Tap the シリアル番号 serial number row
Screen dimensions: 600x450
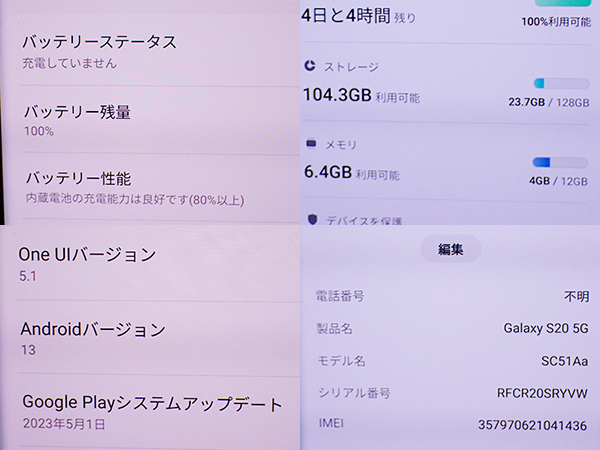pos(452,393)
